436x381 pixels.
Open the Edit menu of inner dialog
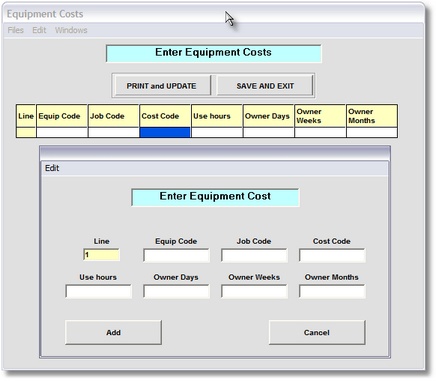[52, 168]
